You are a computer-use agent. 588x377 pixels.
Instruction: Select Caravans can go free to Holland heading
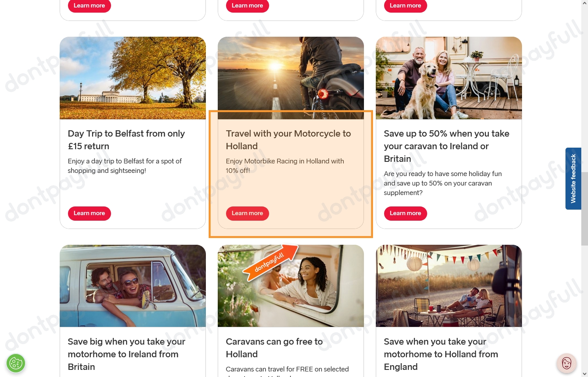274,348
